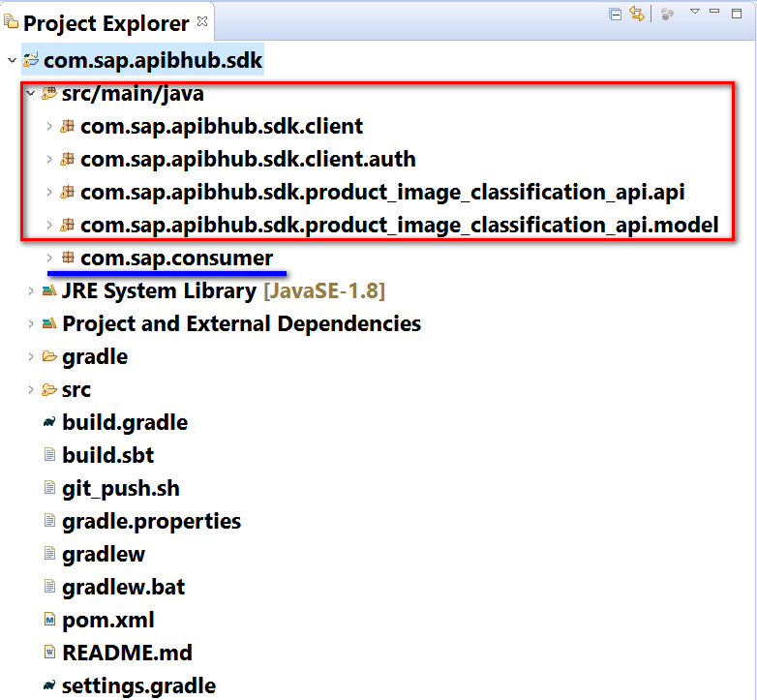Expand the gradle folder
The image size is (757, 700).
(x=30, y=356)
